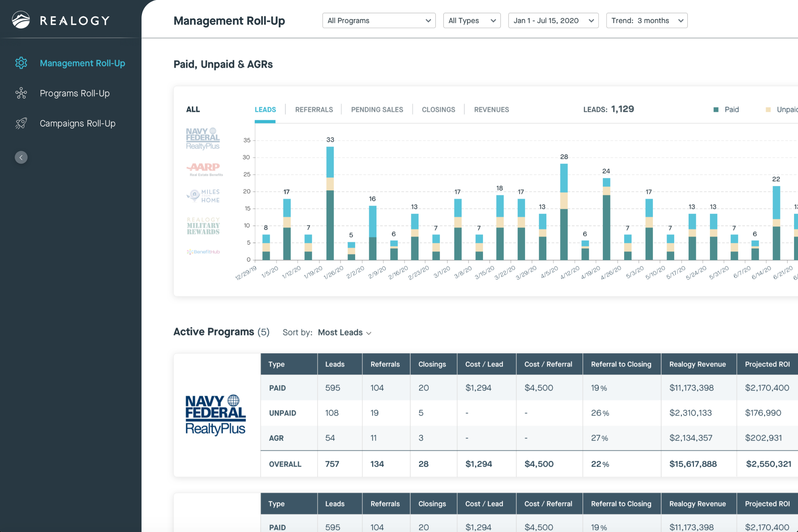The width and height of the screenshot is (798, 532).
Task: Click the Realogy logo in sidebar
Action: coord(61,20)
